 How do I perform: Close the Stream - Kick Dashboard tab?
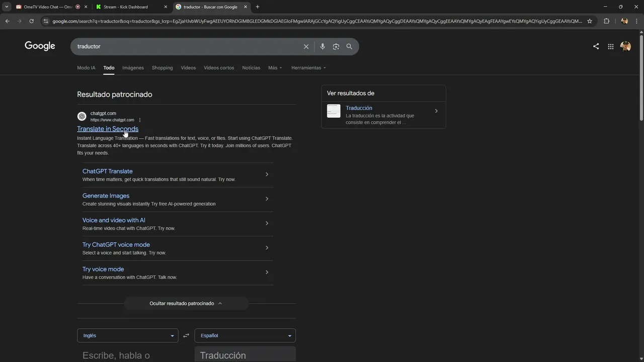coord(166,7)
